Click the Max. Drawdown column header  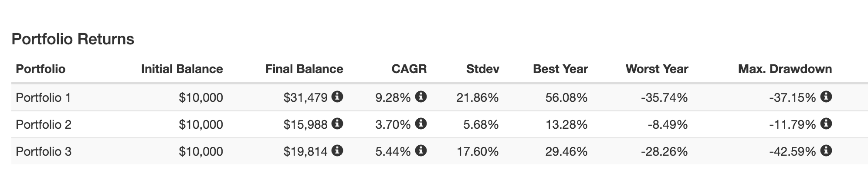click(x=785, y=69)
